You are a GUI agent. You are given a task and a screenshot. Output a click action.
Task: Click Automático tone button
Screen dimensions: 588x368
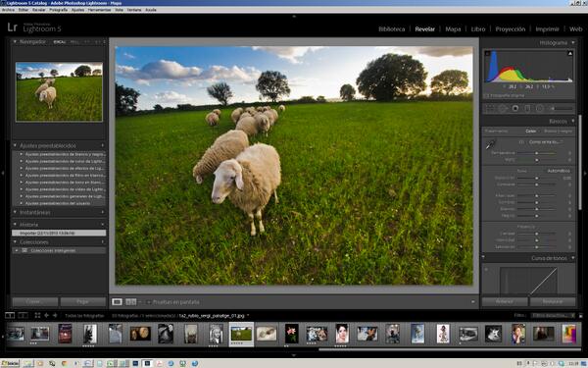559,171
